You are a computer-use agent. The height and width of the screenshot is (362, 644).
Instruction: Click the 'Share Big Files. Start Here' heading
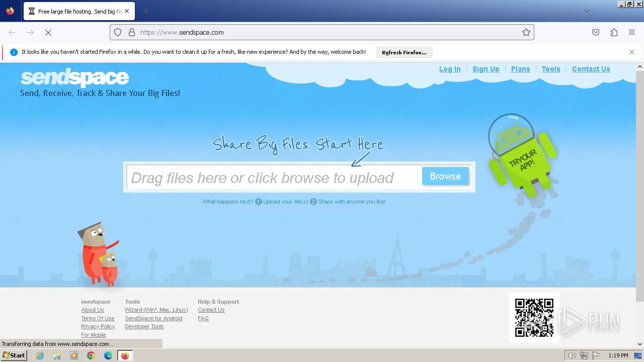[298, 144]
